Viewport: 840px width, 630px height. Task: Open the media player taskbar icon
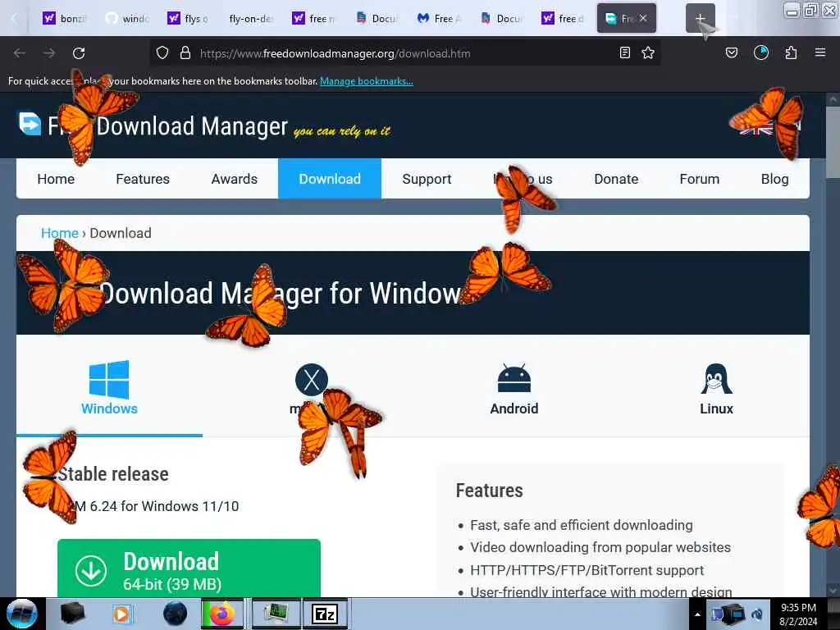click(121, 614)
